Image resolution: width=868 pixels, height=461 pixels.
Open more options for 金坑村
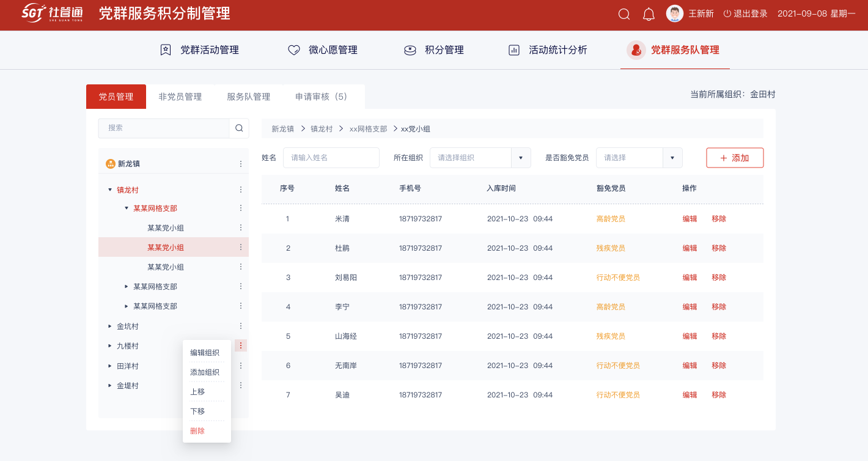coord(241,326)
